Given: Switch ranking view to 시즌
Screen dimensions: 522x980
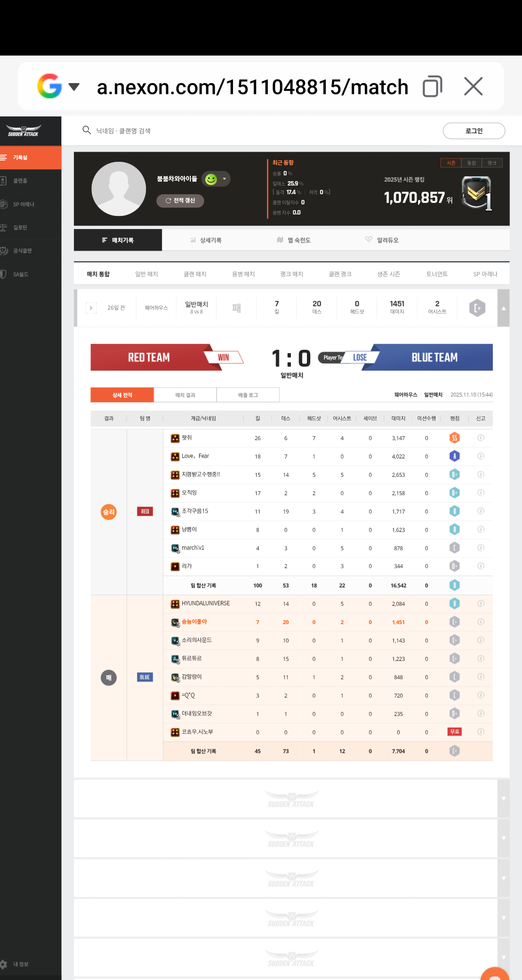Looking at the screenshot, I should [450, 163].
